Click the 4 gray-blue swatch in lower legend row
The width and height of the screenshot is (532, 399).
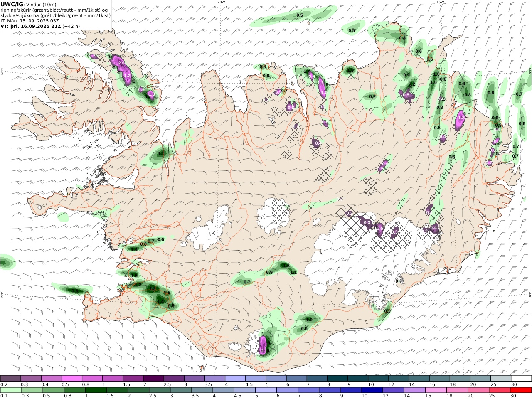click(x=223, y=390)
